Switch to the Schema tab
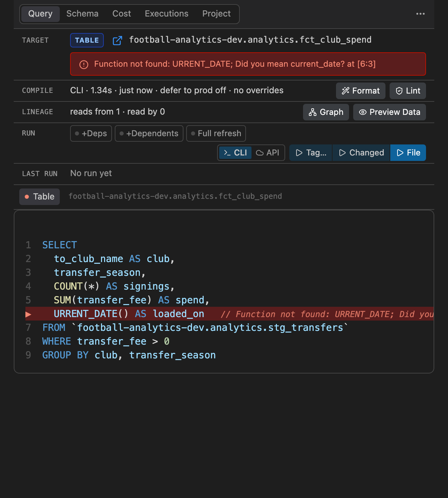The height and width of the screenshot is (498, 448). pos(82,14)
